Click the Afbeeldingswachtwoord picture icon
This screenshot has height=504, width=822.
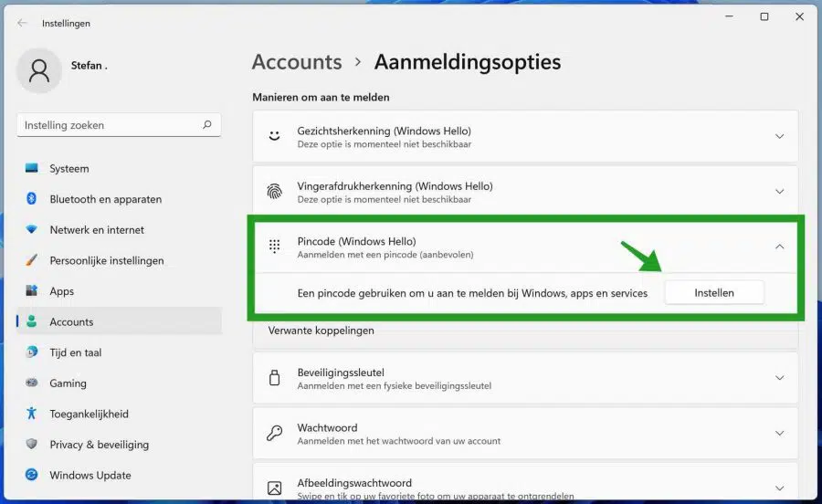(x=274, y=488)
